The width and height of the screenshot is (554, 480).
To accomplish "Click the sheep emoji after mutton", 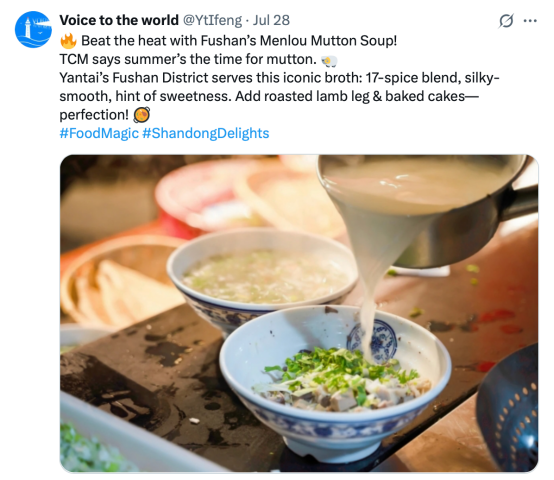I will (329, 61).
